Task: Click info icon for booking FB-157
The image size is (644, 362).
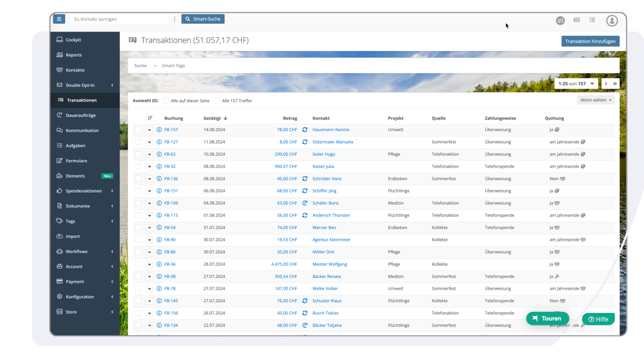Action: click(x=159, y=130)
